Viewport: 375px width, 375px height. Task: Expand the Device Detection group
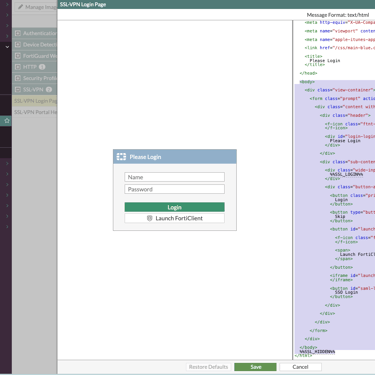18,45
